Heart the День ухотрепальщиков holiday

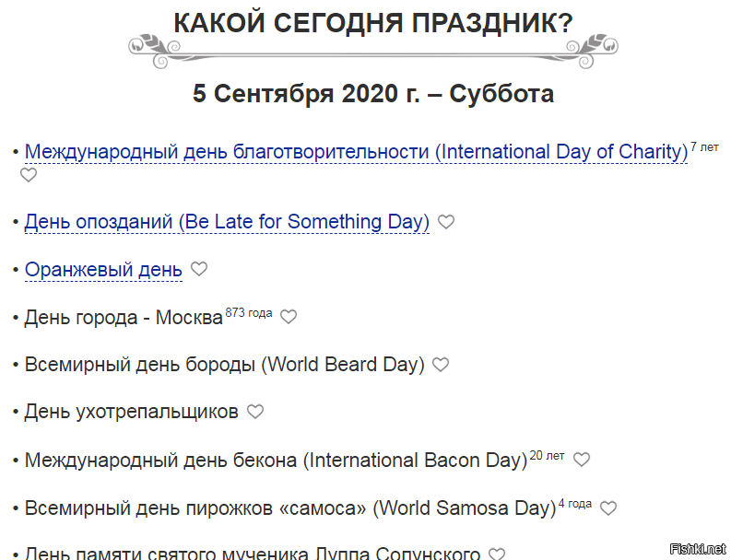255,412
